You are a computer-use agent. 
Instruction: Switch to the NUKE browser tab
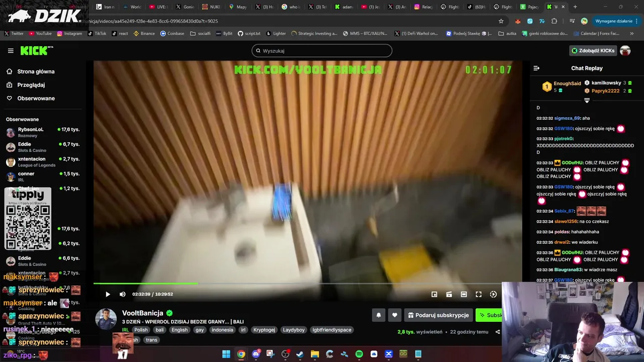[x=211, y=7]
